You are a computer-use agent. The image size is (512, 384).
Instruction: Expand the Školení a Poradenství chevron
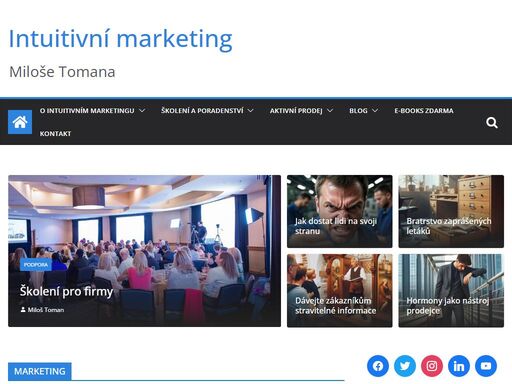tap(251, 110)
